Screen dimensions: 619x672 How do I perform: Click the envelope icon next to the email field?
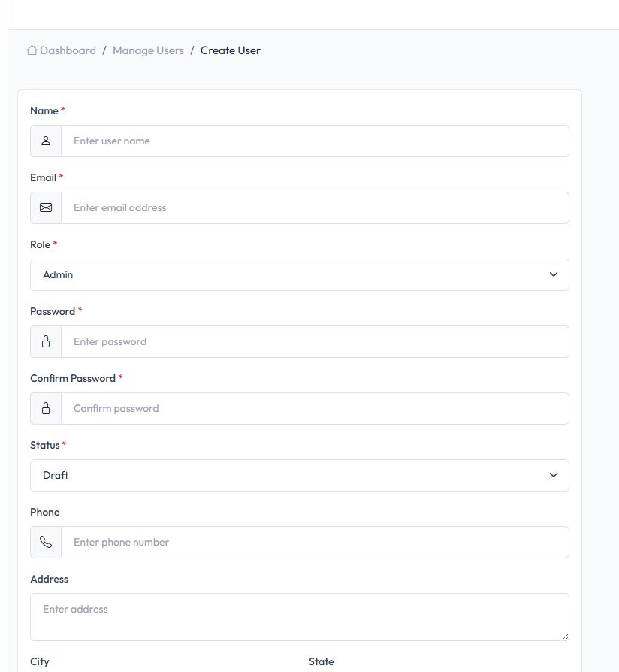(45, 207)
